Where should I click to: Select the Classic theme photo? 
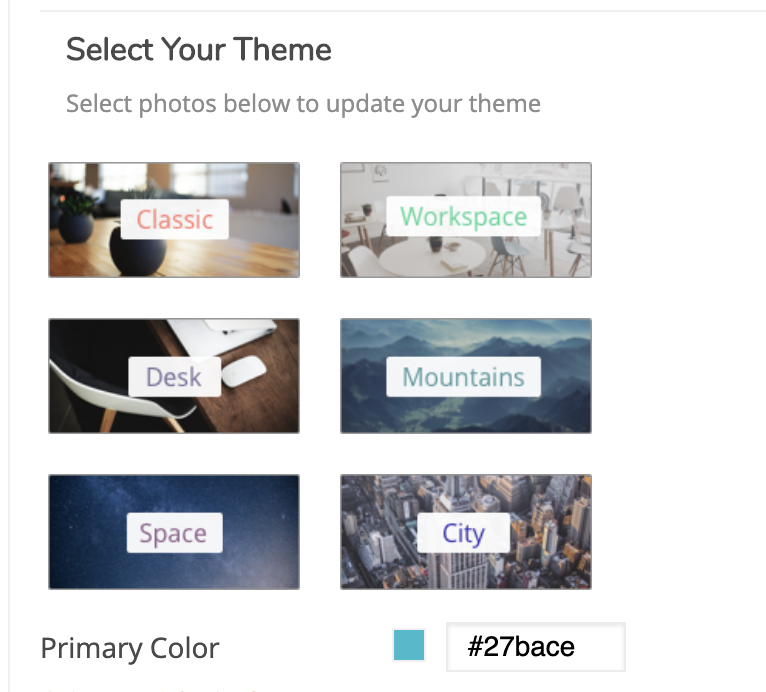click(174, 220)
